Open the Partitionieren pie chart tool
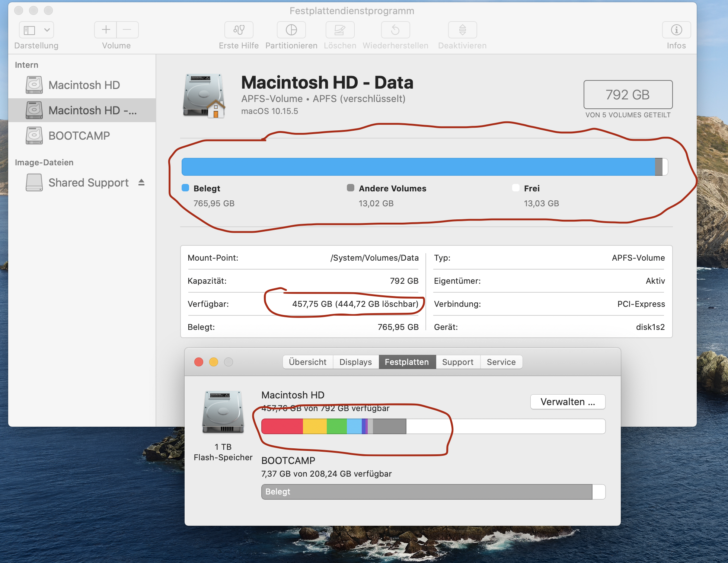Image resolution: width=728 pixels, height=563 pixels. (x=291, y=30)
